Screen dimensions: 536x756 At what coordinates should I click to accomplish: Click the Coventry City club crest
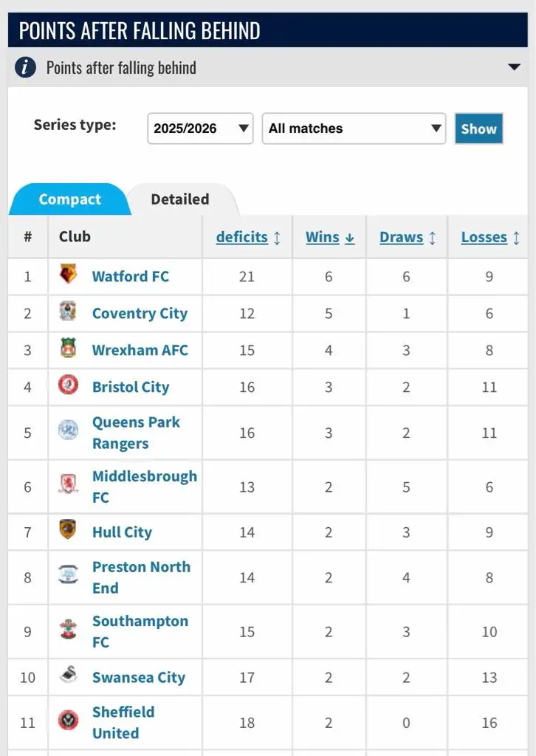[68, 312]
